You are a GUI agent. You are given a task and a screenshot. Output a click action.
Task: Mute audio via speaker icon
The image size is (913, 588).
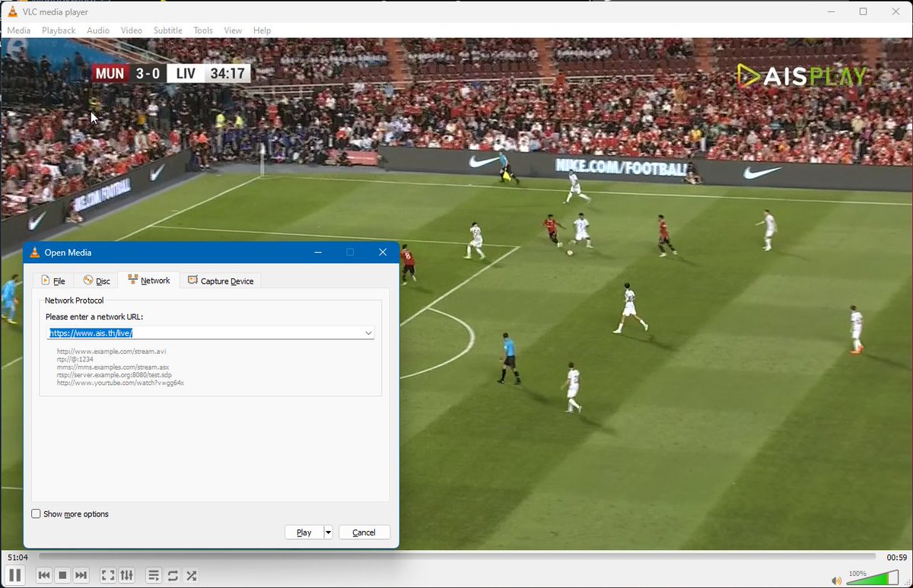pos(837,580)
